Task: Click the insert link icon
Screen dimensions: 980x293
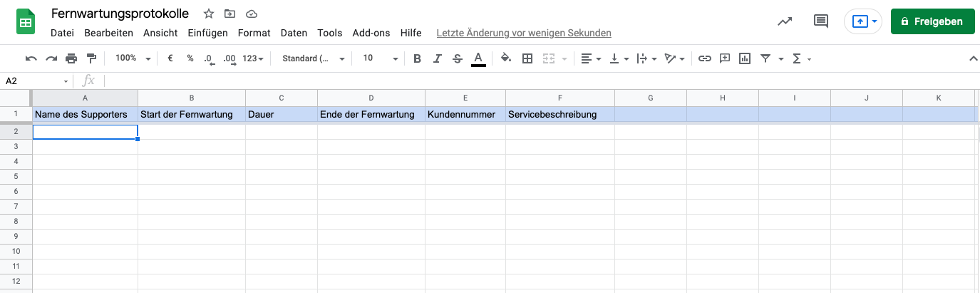Action: [x=704, y=58]
